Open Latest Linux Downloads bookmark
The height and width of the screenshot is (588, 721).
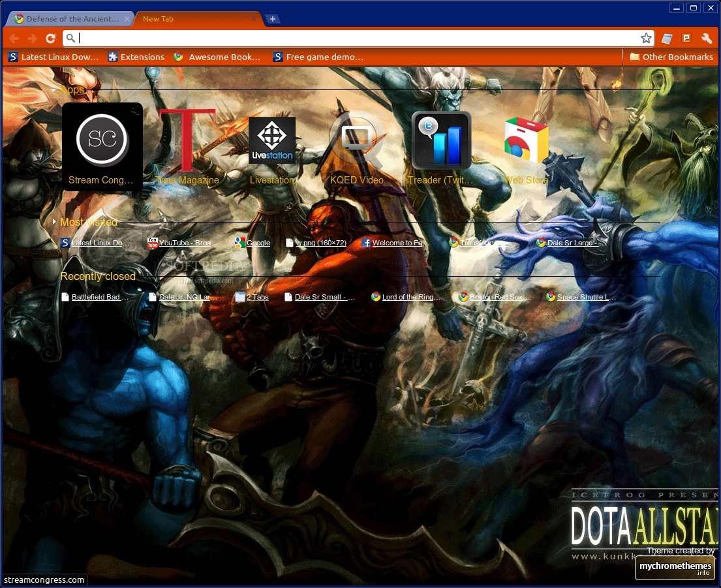click(54, 57)
